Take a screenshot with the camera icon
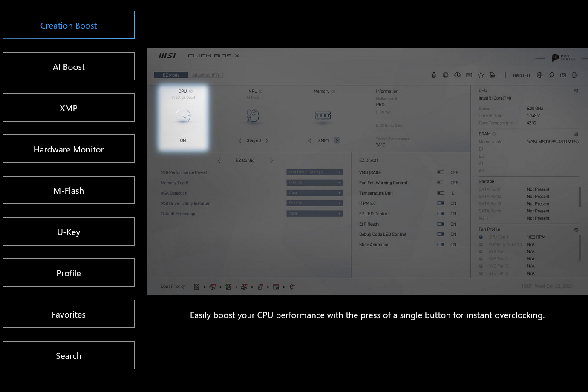The height and width of the screenshot is (392, 588). [563, 75]
